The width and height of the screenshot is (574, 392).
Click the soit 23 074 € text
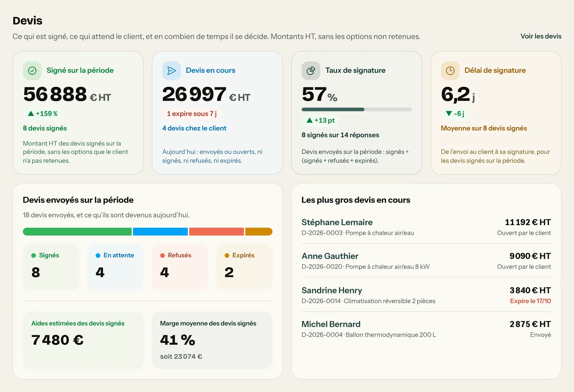pos(181,356)
